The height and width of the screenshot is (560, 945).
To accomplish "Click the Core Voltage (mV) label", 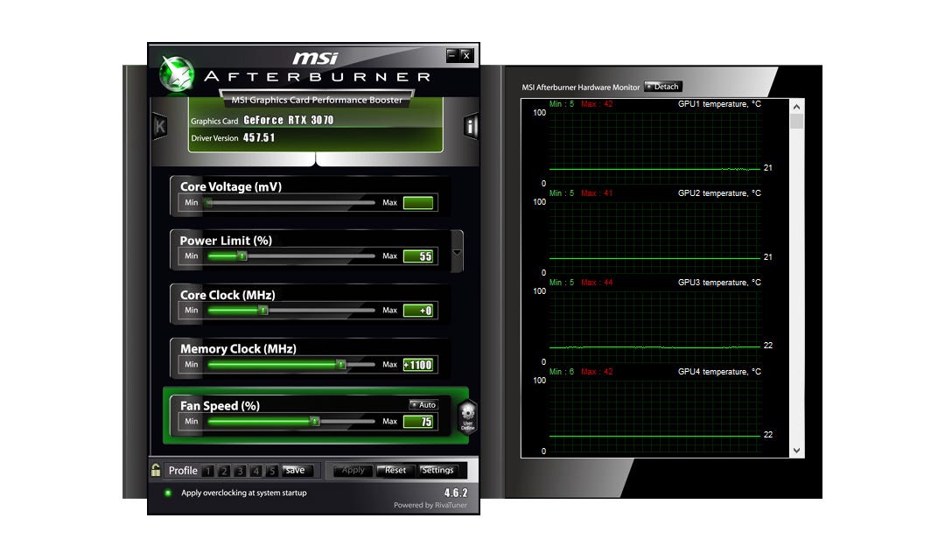I will [231, 187].
